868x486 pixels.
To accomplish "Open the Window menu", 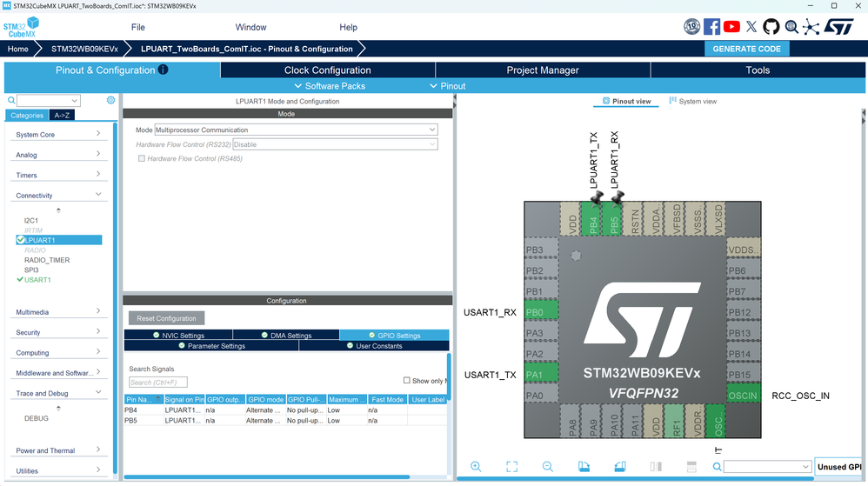I will tap(250, 27).
